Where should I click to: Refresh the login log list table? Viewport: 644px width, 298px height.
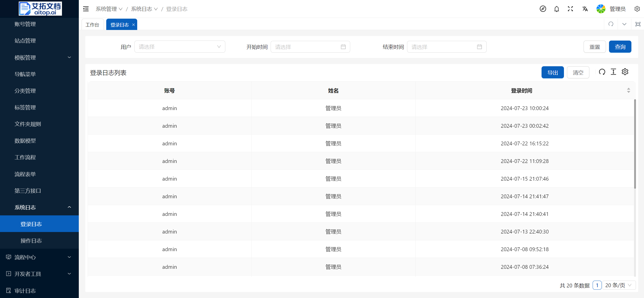(602, 72)
